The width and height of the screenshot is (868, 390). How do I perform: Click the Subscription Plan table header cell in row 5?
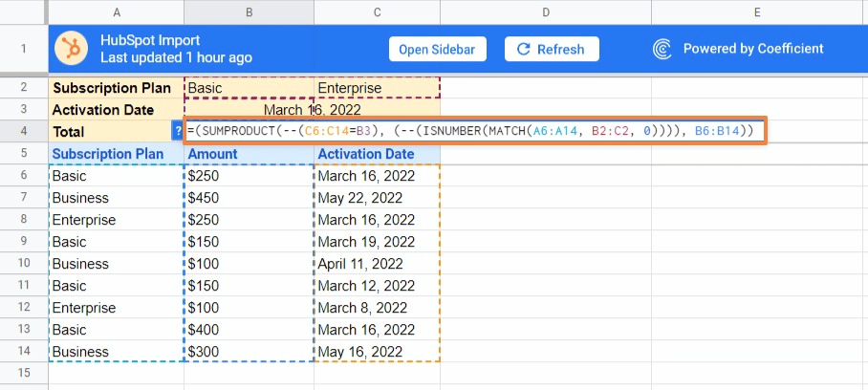[115, 154]
